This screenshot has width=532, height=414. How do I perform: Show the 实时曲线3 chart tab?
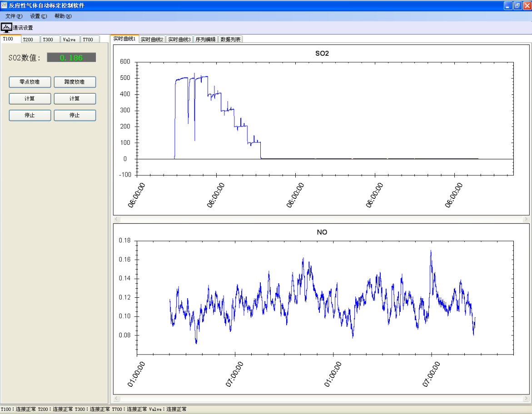179,39
